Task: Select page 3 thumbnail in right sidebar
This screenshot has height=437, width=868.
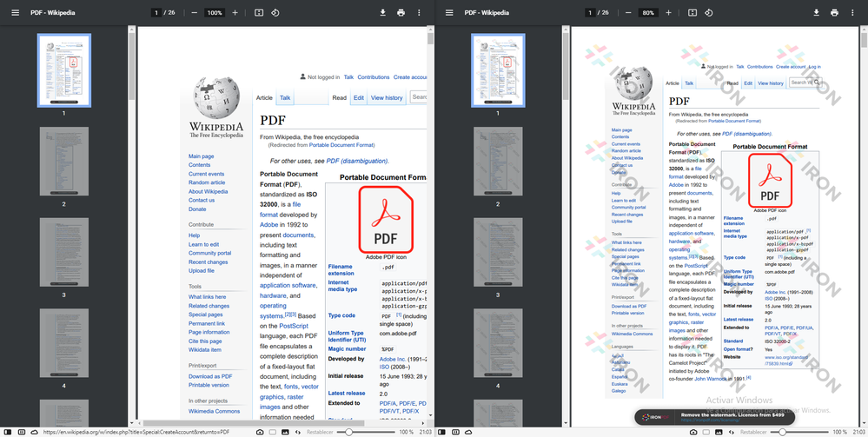Action: 498,252
